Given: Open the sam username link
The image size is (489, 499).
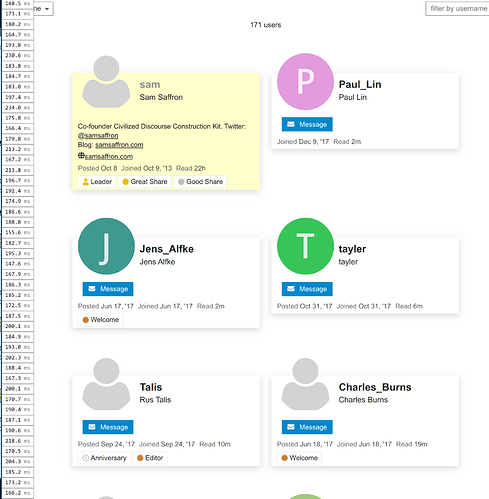Looking at the screenshot, I should pyautogui.click(x=150, y=85).
